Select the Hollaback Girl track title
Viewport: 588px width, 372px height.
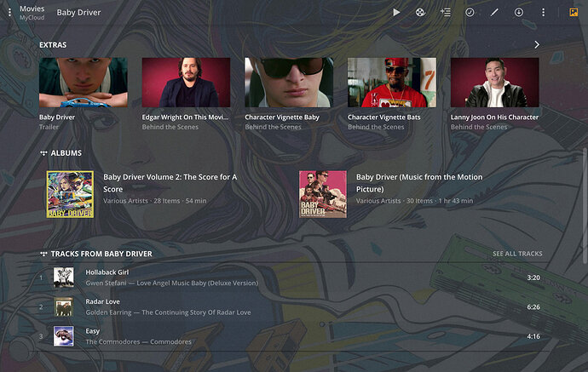click(x=107, y=272)
